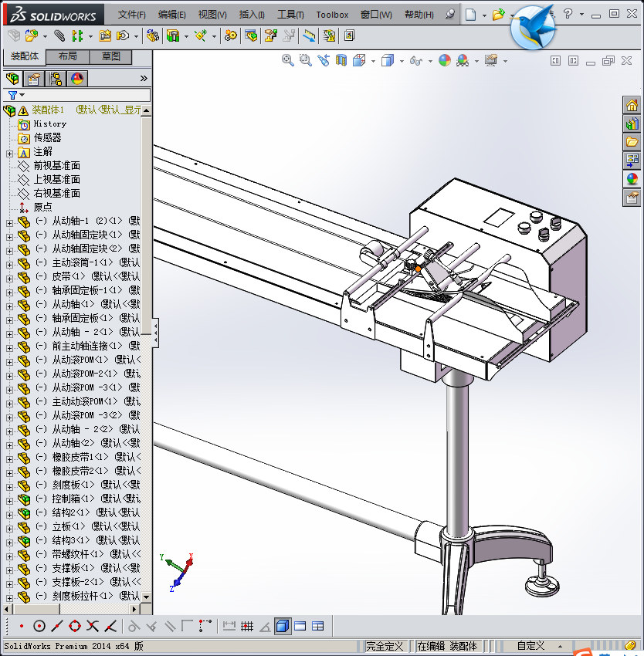Click the paperclip attachment toolbar icon
Viewport: 644px width, 656px height.
pyautogui.click(x=59, y=36)
